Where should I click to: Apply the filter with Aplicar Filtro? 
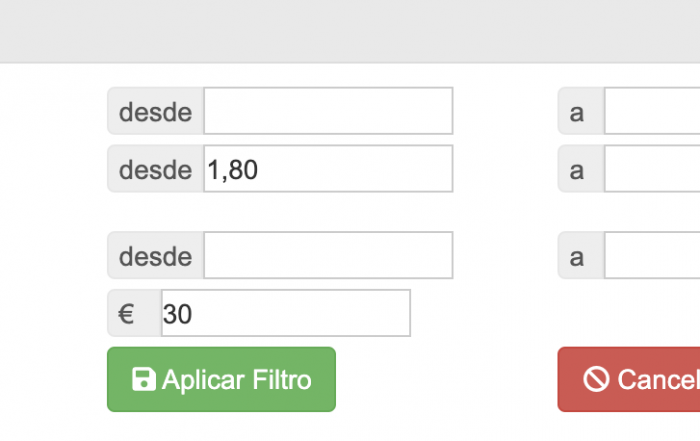point(221,379)
